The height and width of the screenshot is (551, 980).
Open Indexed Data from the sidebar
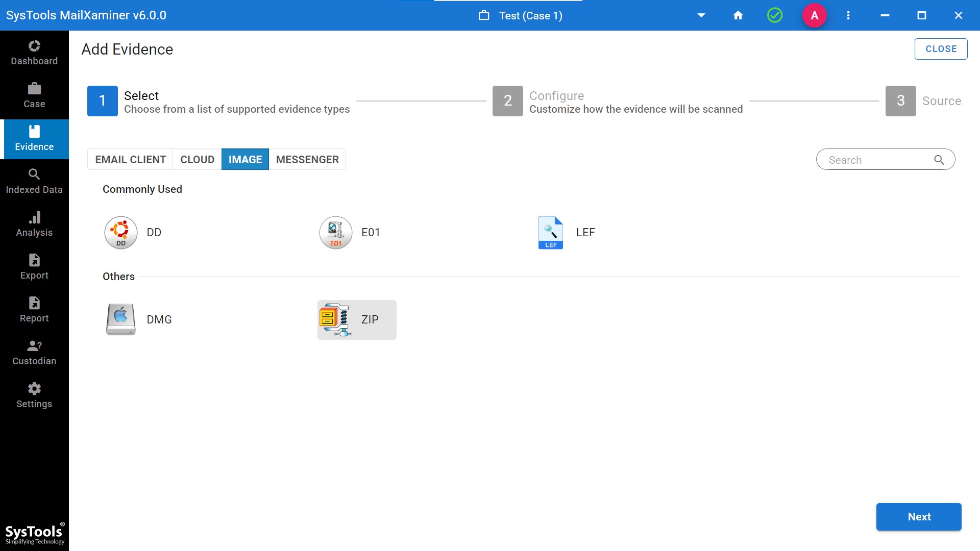point(34,181)
